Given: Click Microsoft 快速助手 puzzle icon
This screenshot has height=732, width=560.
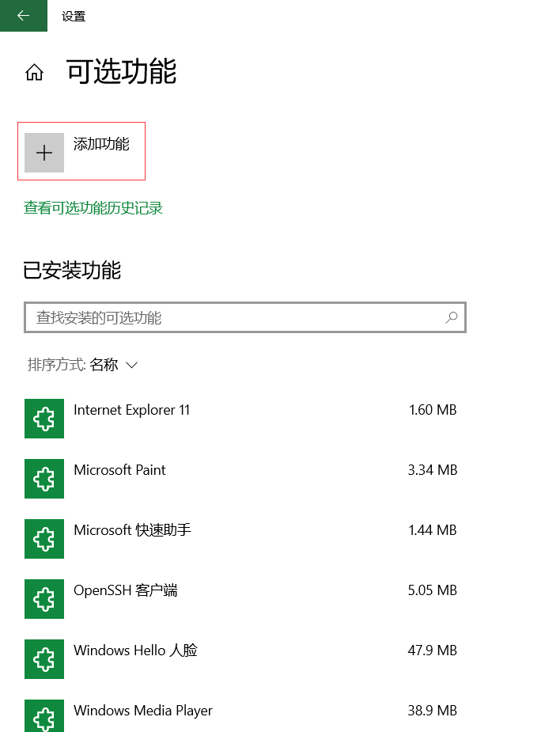Looking at the screenshot, I should [x=44, y=539].
